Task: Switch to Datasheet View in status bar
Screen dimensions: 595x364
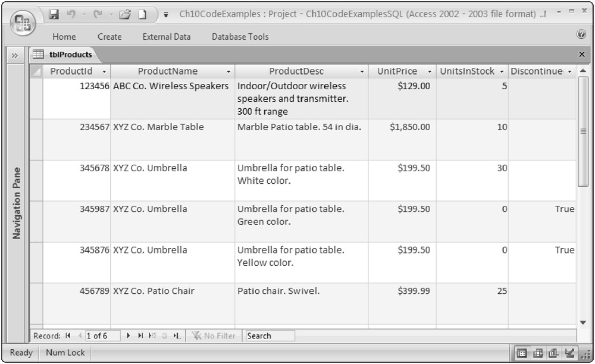Action: point(521,353)
